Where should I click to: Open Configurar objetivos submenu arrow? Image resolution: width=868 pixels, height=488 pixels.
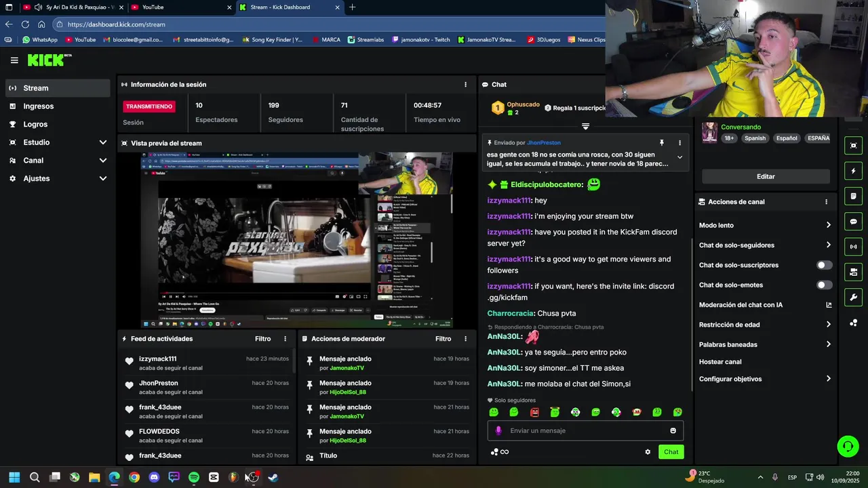pyautogui.click(x=828, y=379)
